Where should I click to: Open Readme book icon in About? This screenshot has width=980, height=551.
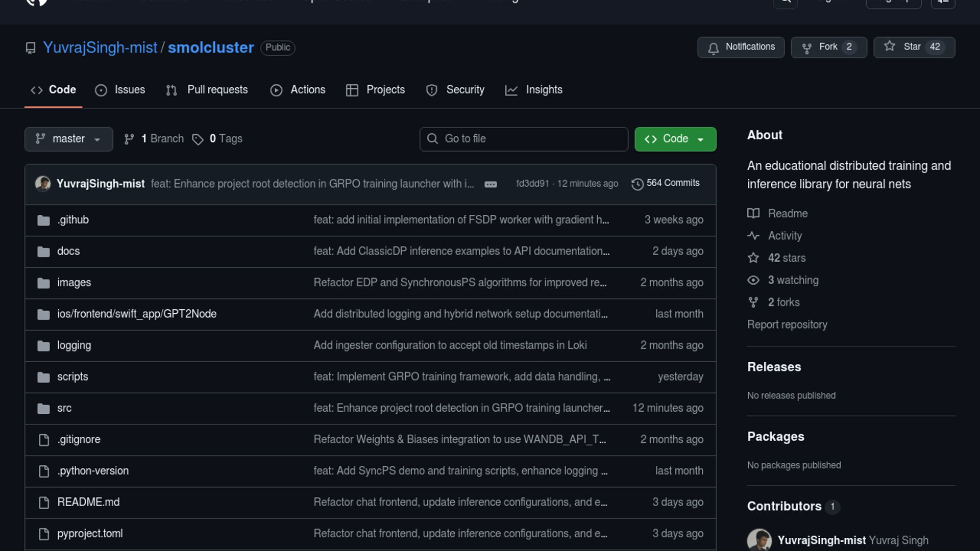(753, 213)
